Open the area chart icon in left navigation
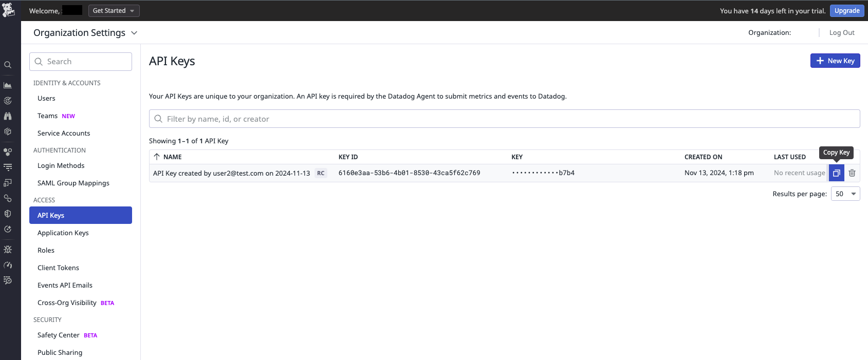This screenshot has width=868, height=360. click(8, 85)
